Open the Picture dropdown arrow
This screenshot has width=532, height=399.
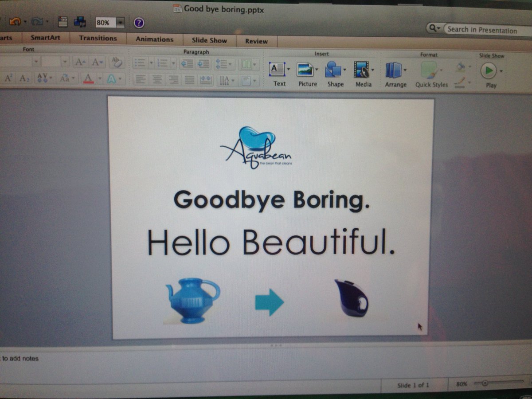tap(317, 70)
